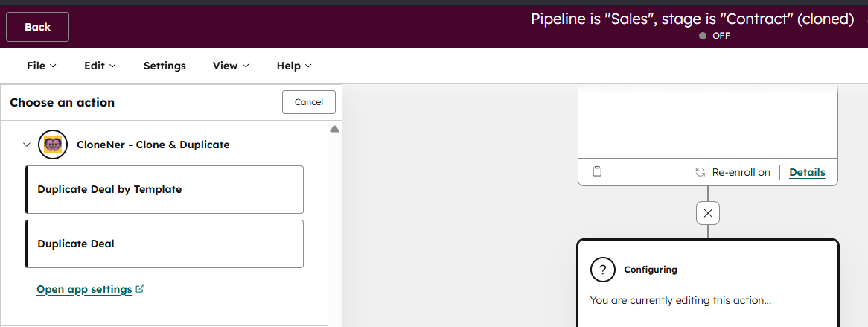Cancel choosing an action

[x=308, y=102]
